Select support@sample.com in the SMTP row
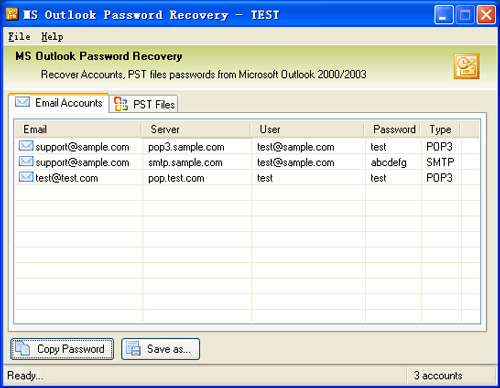500x388 pixels. 82,162
